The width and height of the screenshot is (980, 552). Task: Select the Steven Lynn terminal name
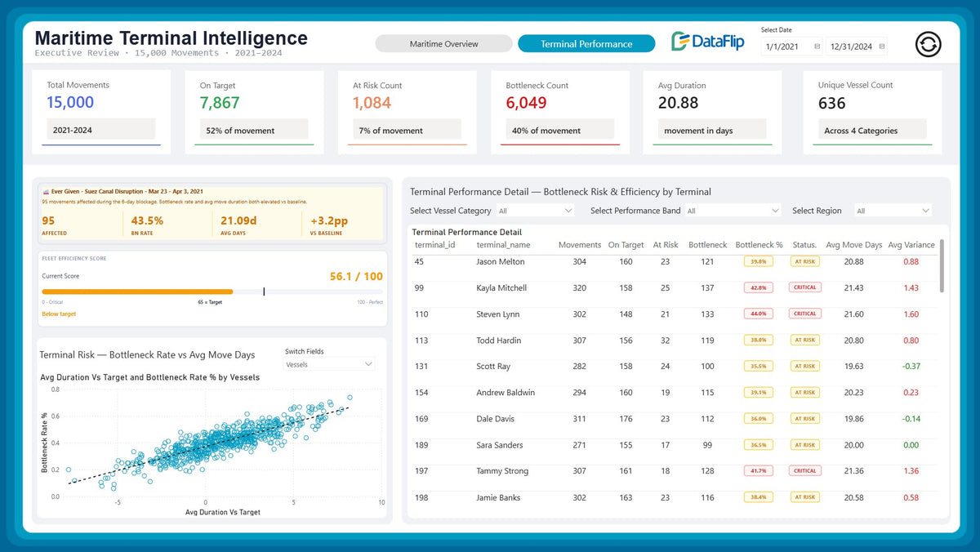tap(498, 314)
